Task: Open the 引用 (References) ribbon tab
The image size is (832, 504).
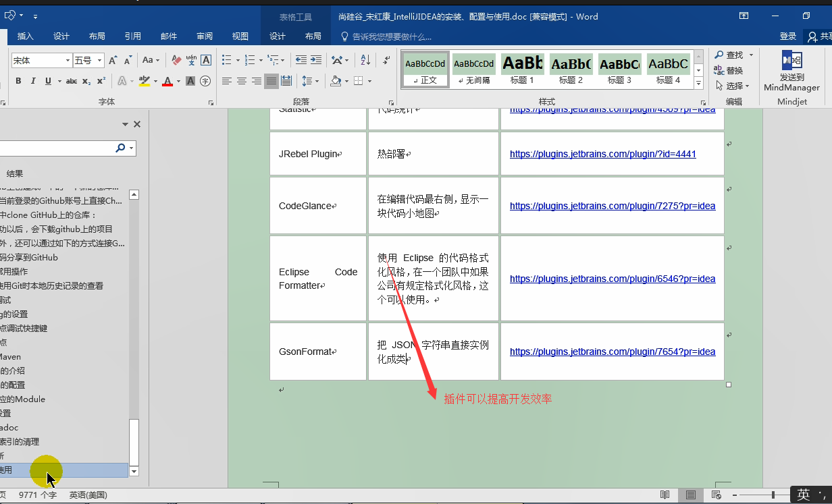Action: coord(132,36)
